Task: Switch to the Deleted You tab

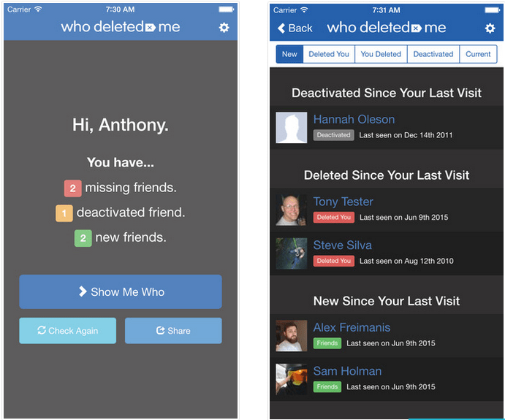Action: (329, 54)
